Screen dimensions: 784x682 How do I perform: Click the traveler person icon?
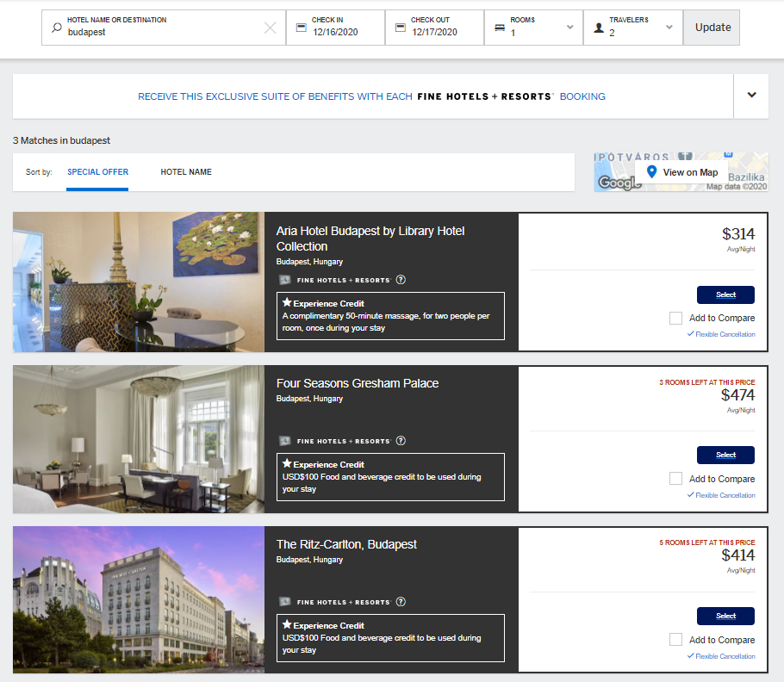598,27
